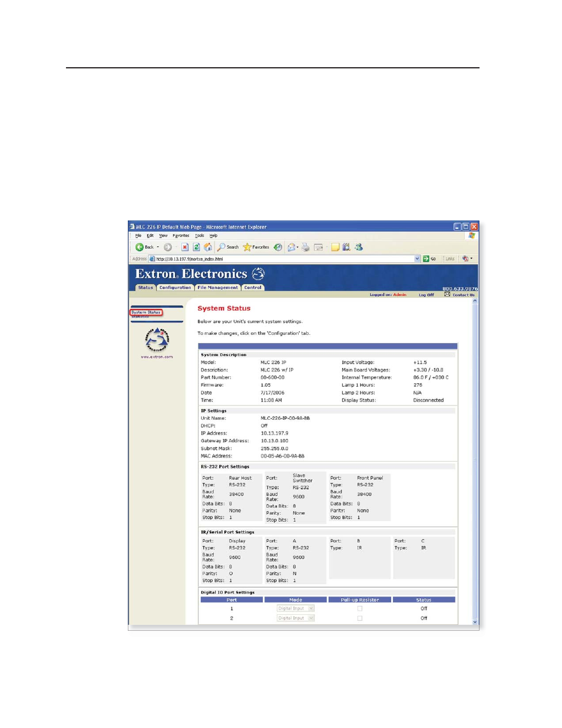Refresh the page with the green arrows icon
This screenshot has width=562, height=728.
pos(196,247)
